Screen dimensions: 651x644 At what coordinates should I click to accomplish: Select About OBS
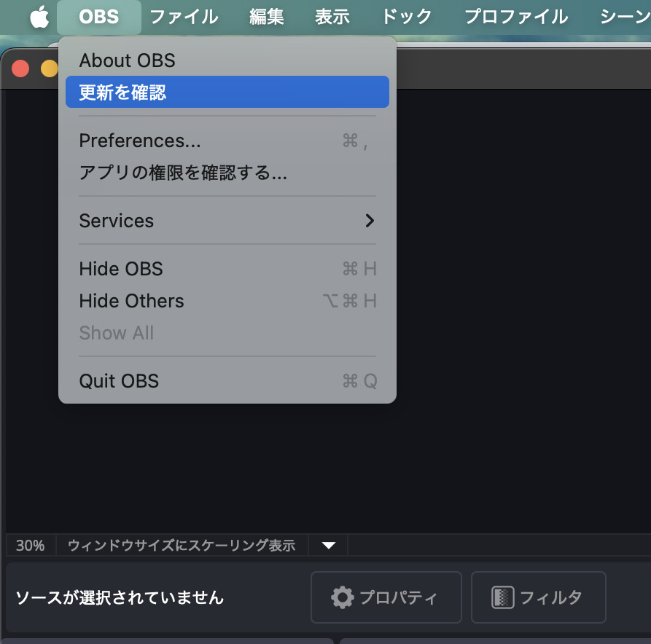coord(227,60)
